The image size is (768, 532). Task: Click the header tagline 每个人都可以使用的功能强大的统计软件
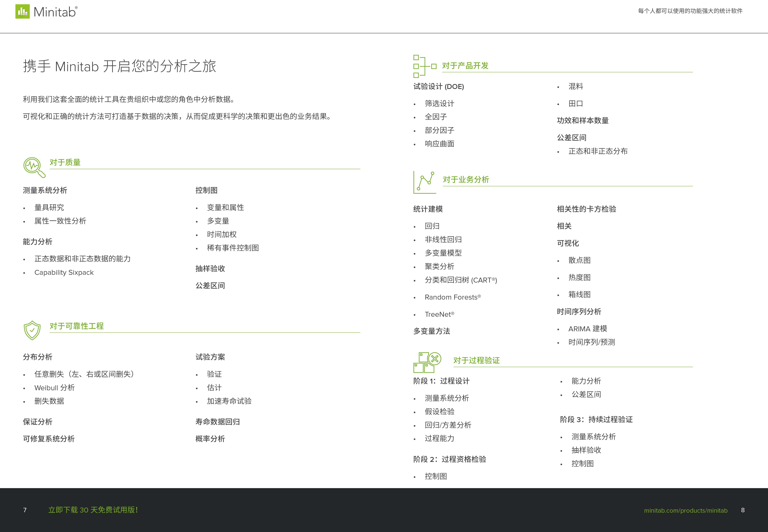click(690, 11)
